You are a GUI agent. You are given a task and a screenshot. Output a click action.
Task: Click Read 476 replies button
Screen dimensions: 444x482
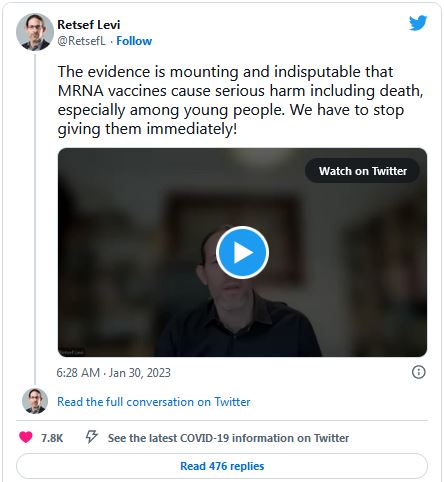(222, 466)
